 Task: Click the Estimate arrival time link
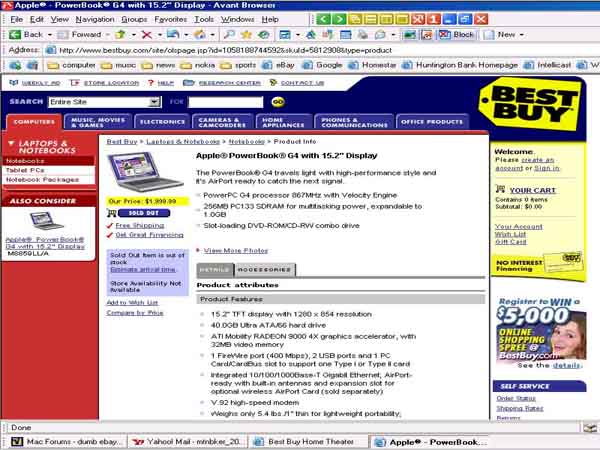[x=143, y=270]
